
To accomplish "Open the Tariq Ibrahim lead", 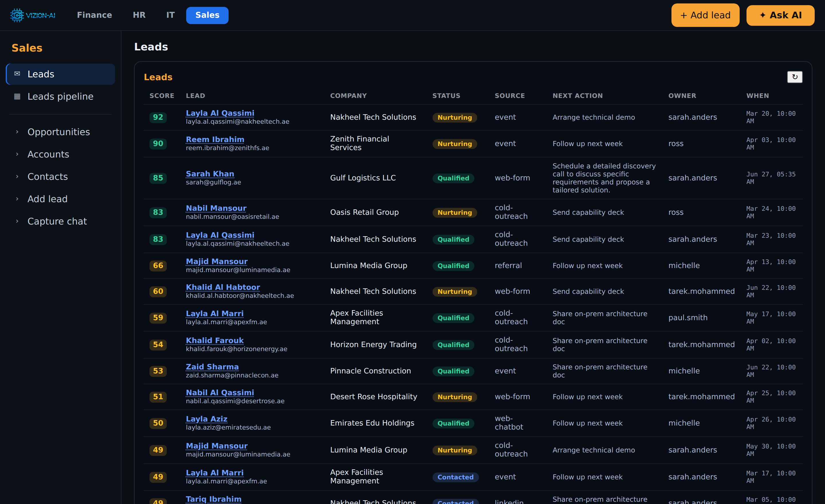I will tap(214, 499).
